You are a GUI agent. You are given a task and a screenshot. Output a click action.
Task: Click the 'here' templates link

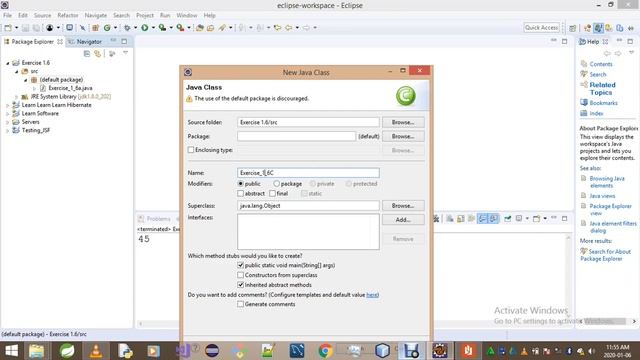point(372,295)
